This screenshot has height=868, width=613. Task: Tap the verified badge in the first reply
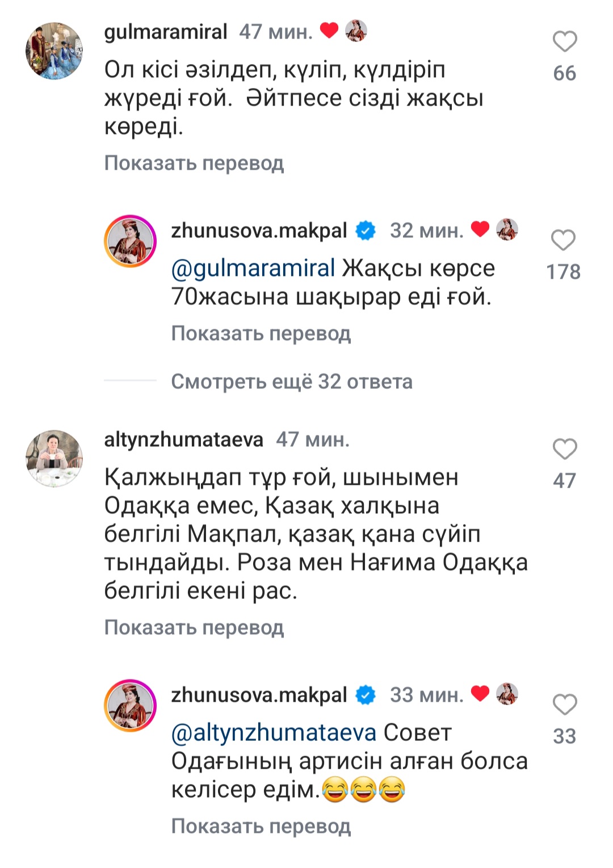366,231
